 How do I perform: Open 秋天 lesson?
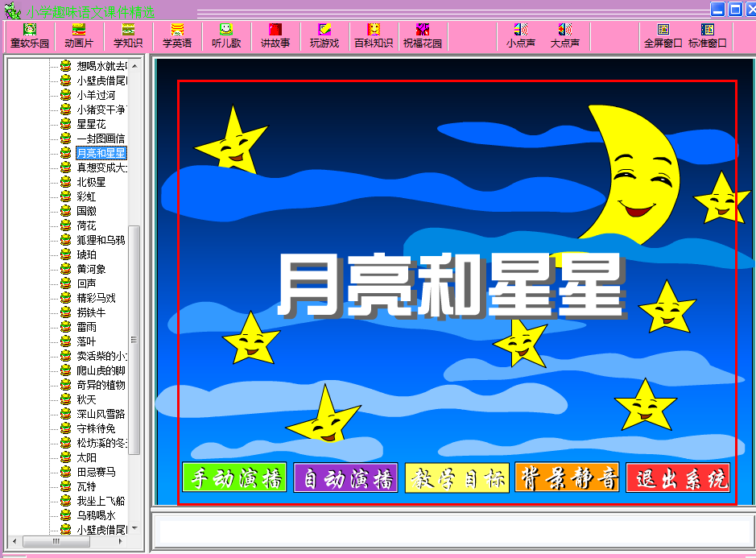(86, 399)
